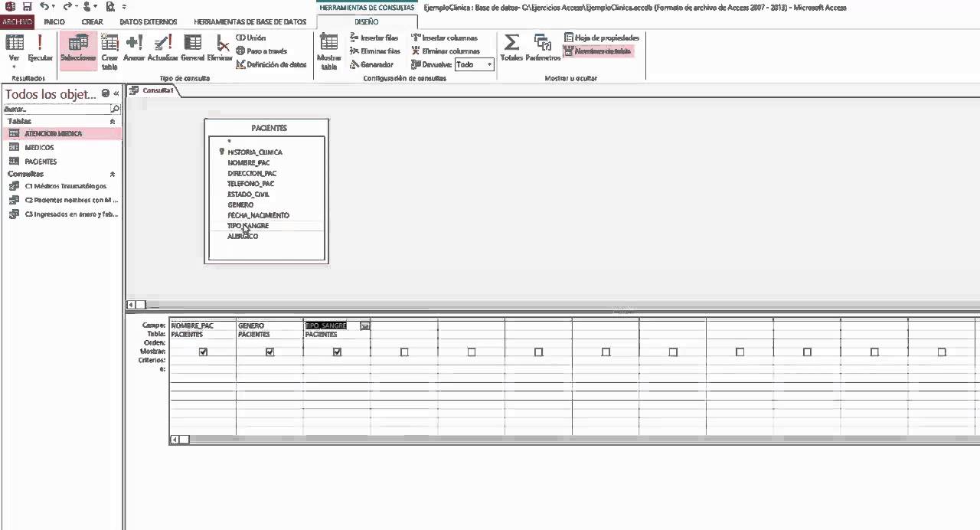This screenshot has width=980, height=530.
Task: Open the Ver view switcher
Action: coord(14,51)
